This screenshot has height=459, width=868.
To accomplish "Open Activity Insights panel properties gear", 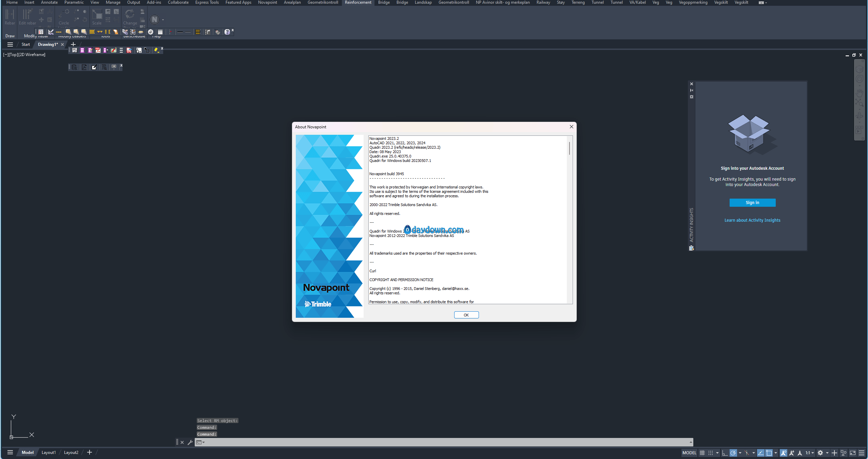I will (692, 97).
